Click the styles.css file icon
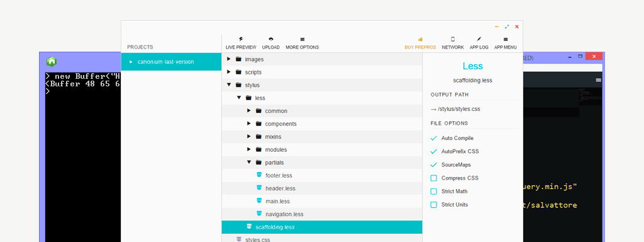Image resolution: width=644 pixels, height=242 pixels. coord(239,239)
